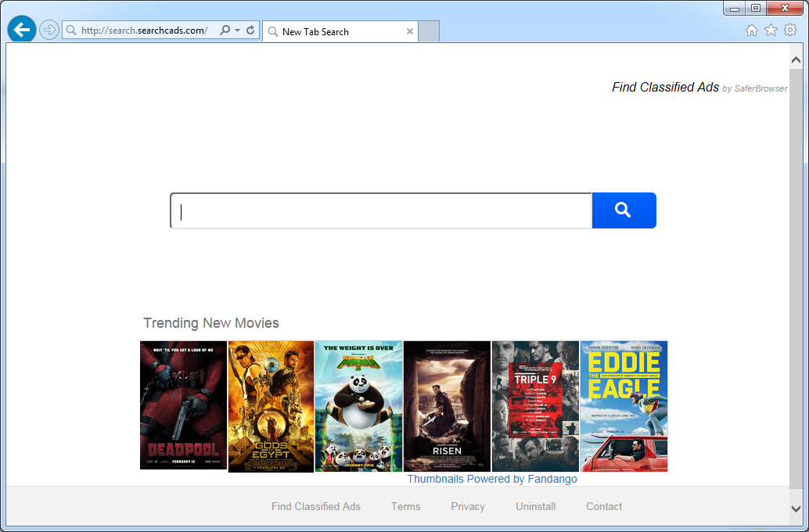Go back using the browser Back arrow
The image size is (809, 532).
(x=22, y=30)
